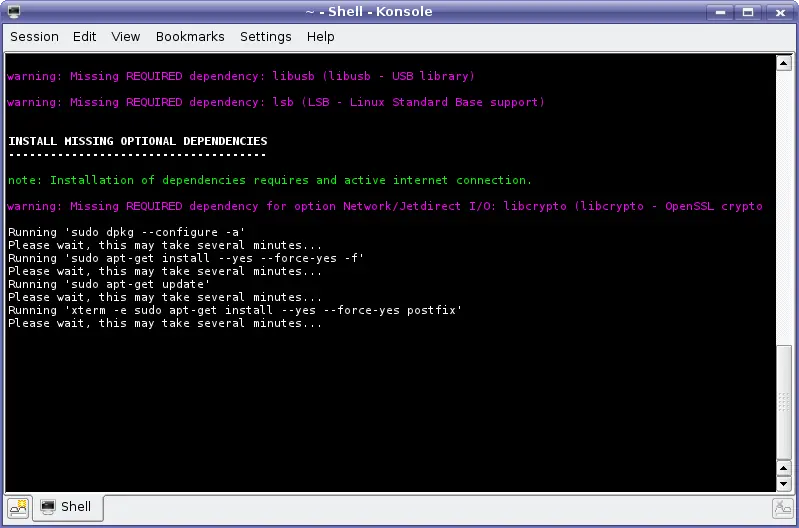This screenshot has height=528, width=799.
Task: Open the Konsole window menu icon
Action: click(x=13, y=11)
